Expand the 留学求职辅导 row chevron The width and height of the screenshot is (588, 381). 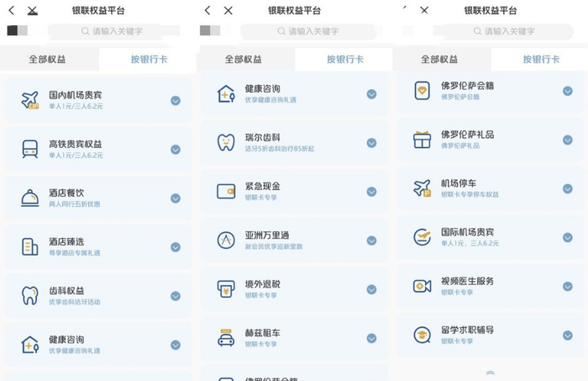568,336
